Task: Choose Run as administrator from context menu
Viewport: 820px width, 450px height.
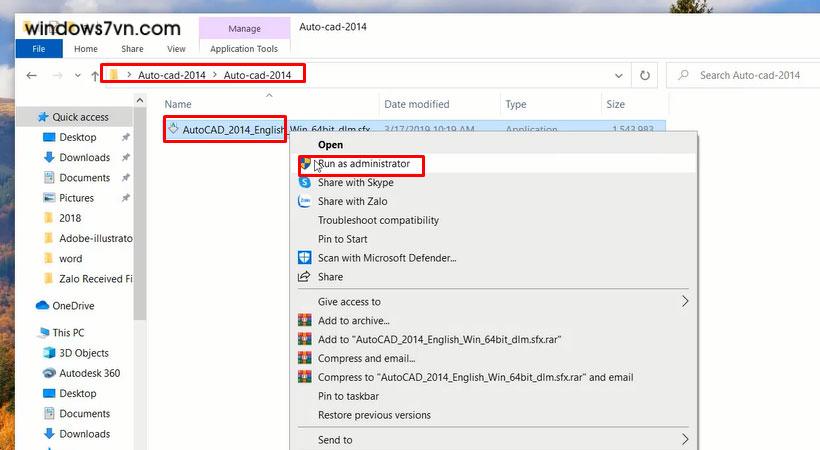Action: pos(363,164)
